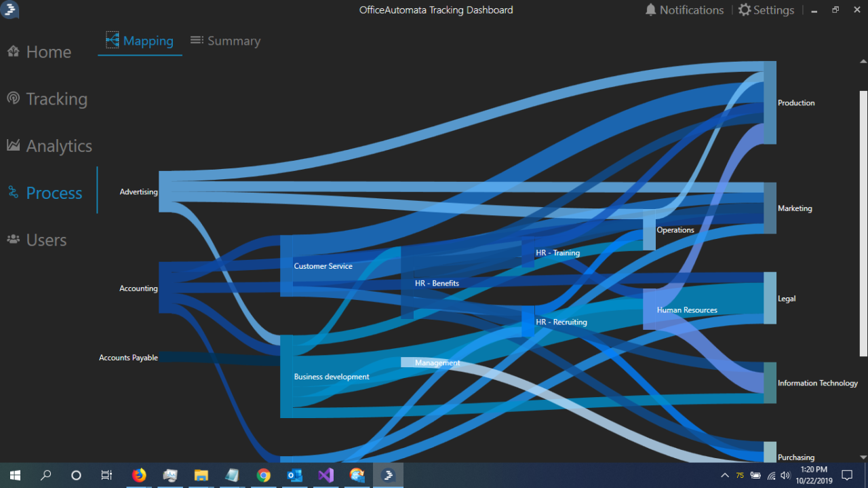Click the Notifications label
Screen dimensions: 868x488
click(x=692, y=10)
